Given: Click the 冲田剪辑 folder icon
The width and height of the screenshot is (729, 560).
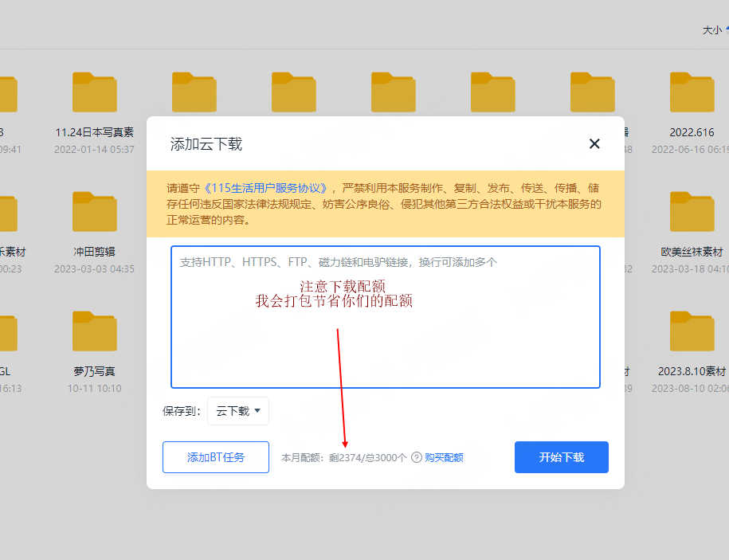Looking at the screenshot, I should [94, 212].
